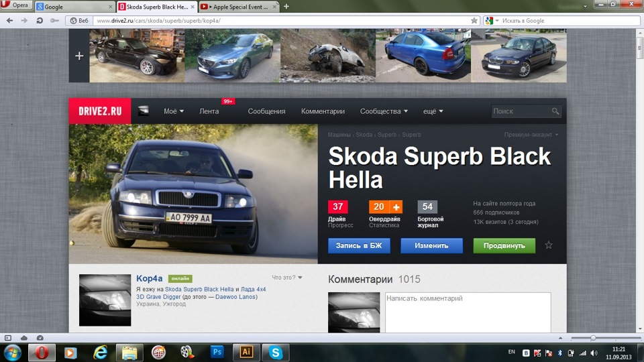Open the green Mazda thumbnail
The height and width of the screenshot is (362, 644).
pyautogui.click(x=233, y=56)
